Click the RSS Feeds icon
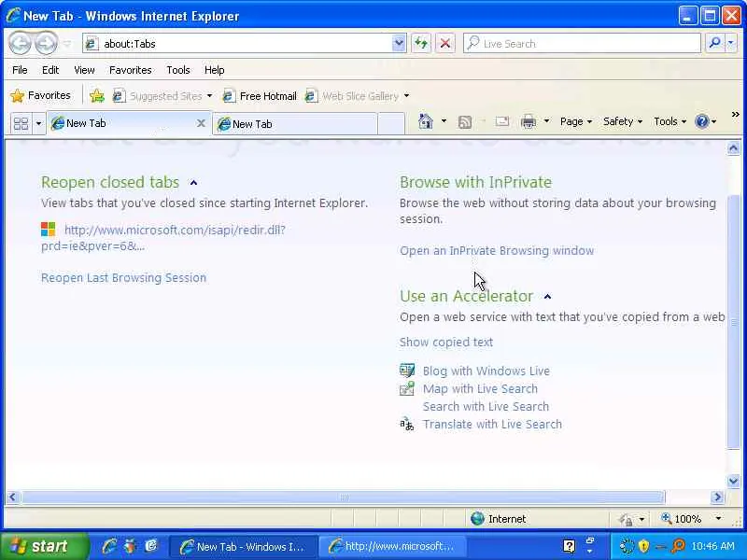The width and height of the screenshot is (747, 560). click(464, 122)
